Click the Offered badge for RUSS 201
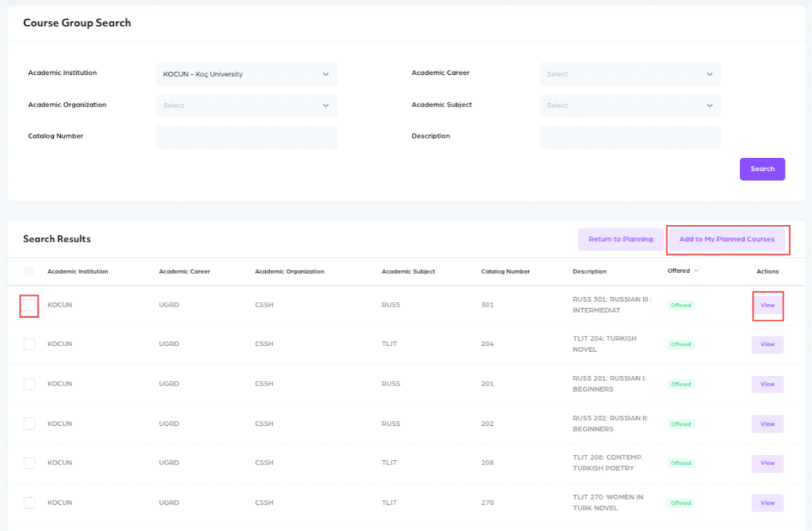 click(680, 384)
